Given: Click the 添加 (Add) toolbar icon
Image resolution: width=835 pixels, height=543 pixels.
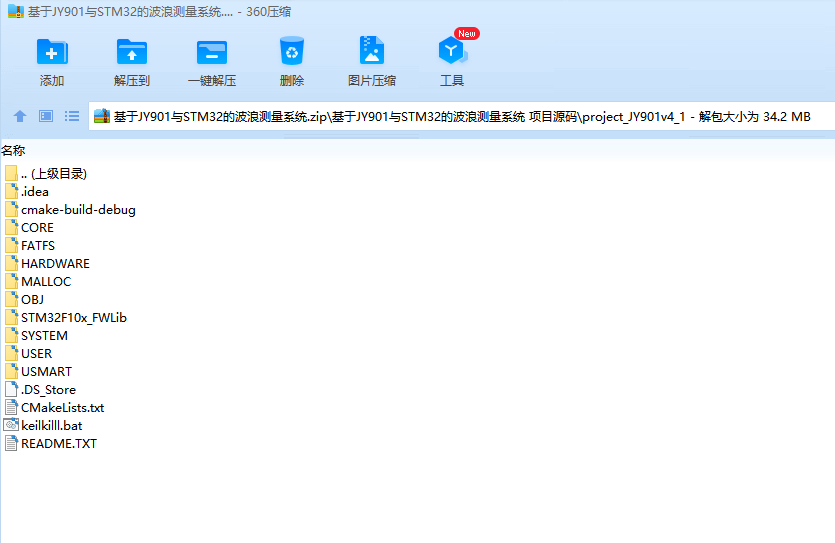Looking at the screenshot, I should (x=52, y=53).
